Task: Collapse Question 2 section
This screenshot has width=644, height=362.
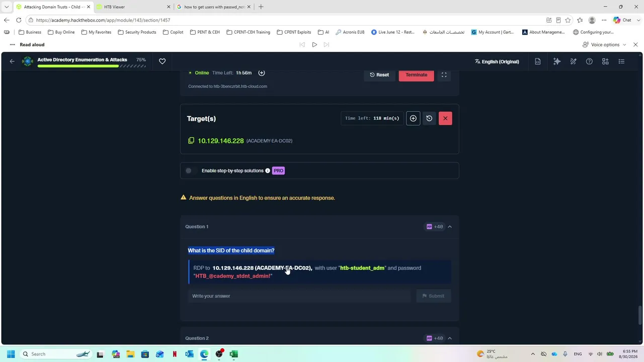Action: tap(450, 338)
